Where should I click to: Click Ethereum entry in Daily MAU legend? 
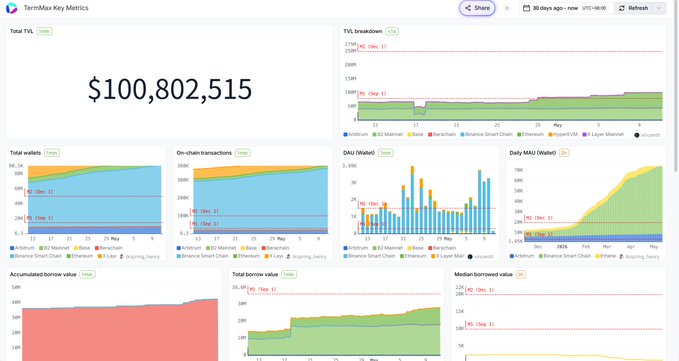tap(605, 256)
